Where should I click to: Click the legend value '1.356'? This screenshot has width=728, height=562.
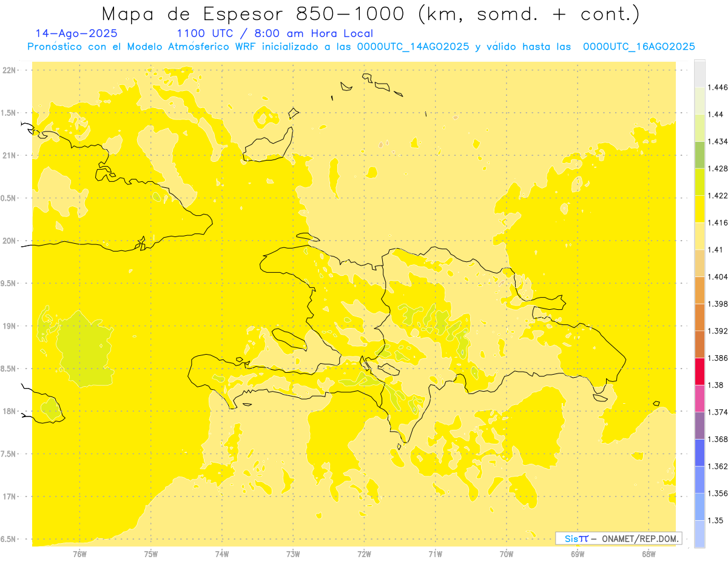coord(718,493)
